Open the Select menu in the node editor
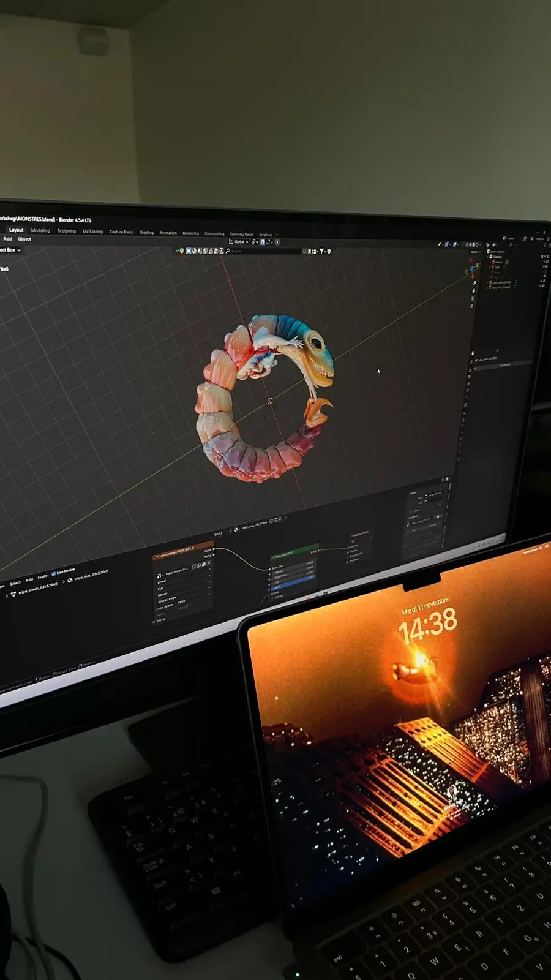The height and width of the screenshot is (980, 551). click(15, 582)
